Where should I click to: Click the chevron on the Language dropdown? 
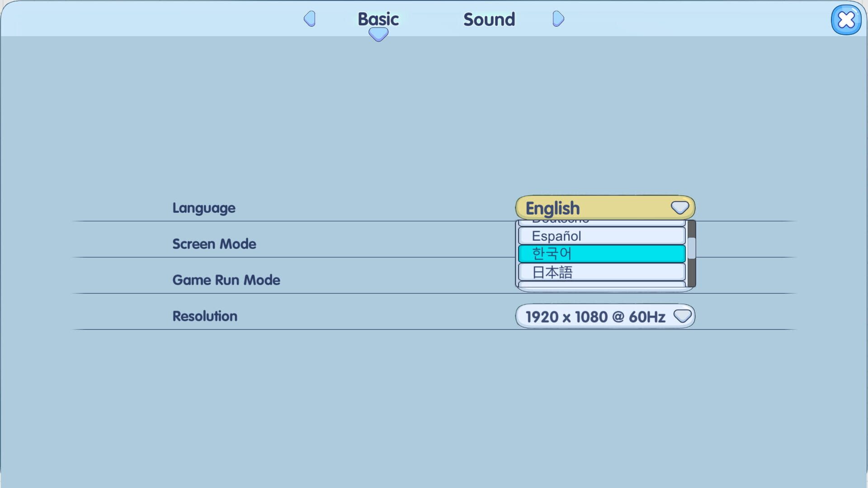(679, 207)
